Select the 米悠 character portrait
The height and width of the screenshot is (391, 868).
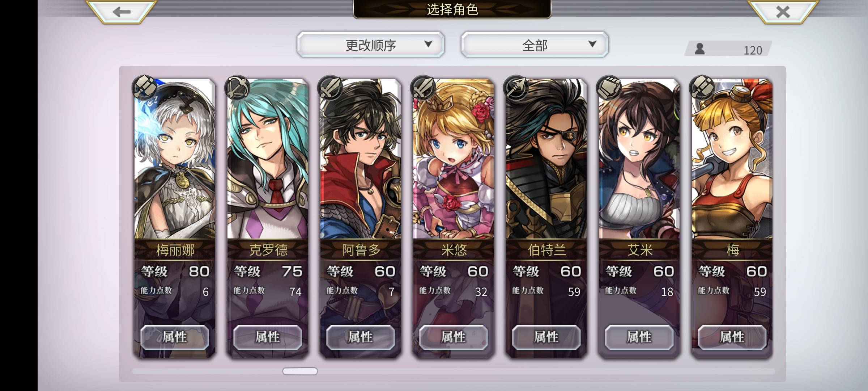(454, 159)
